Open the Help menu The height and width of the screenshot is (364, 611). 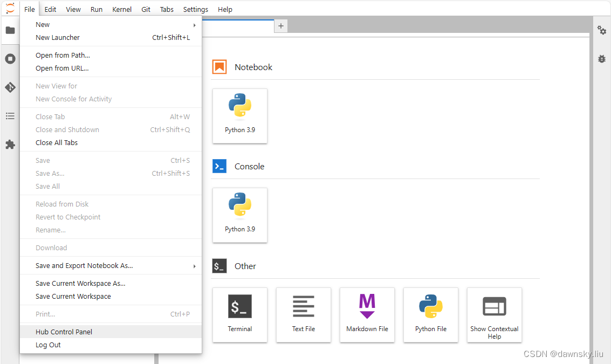(225, 9)
